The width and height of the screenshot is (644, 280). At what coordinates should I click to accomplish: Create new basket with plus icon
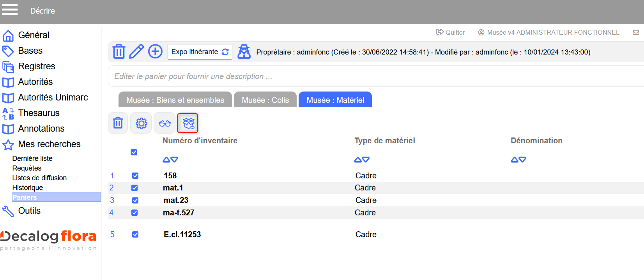click(x=155, y=51)
